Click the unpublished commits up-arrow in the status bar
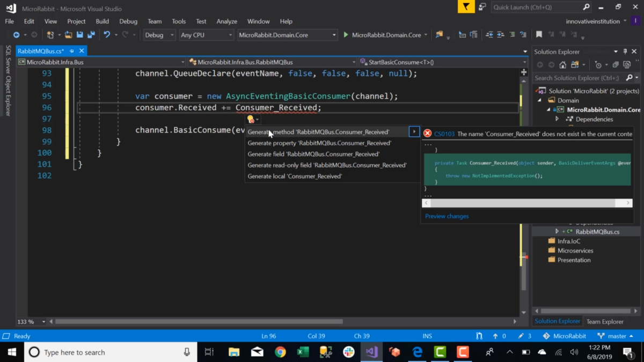The height and width of the screenshot is (362, 644). [x=495, y=336]
